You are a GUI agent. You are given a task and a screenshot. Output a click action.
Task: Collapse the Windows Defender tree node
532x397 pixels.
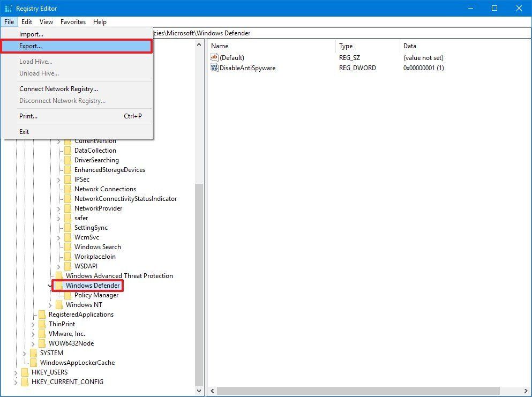[50, 286]
